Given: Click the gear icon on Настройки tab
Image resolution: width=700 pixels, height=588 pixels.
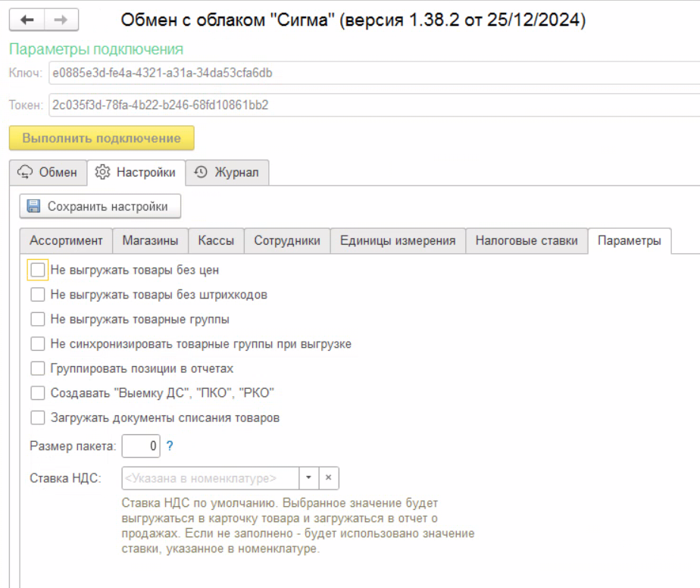Looking at the screenshot, I should point(102,172).
